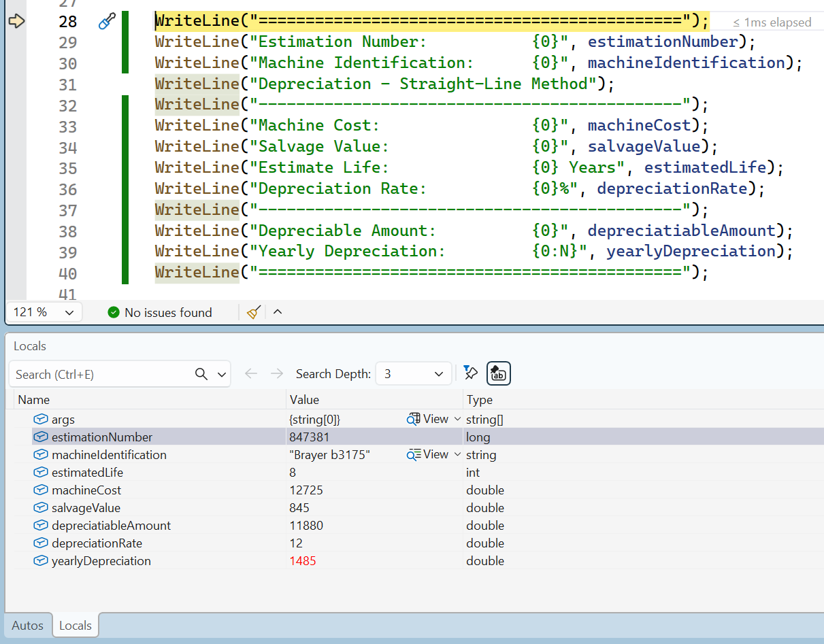Click the value 845 of salvageValue
The image size is (824, 644).
(299, 508)
